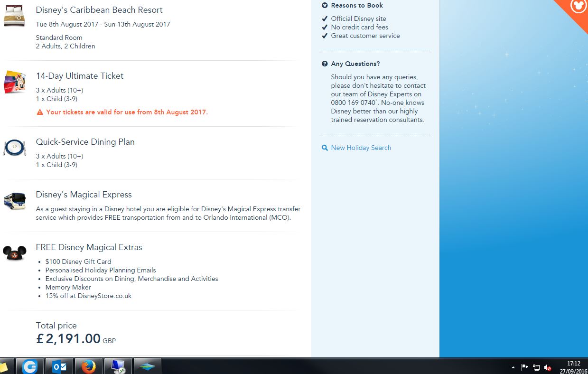Click 1 x Child (3-9) under Dining Plan

(x=56, y=165)
